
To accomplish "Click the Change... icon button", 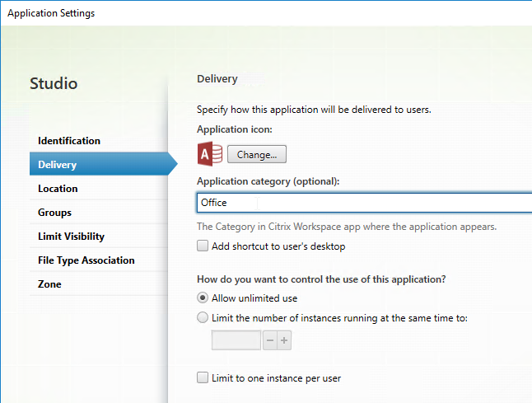I will [257, 154].
